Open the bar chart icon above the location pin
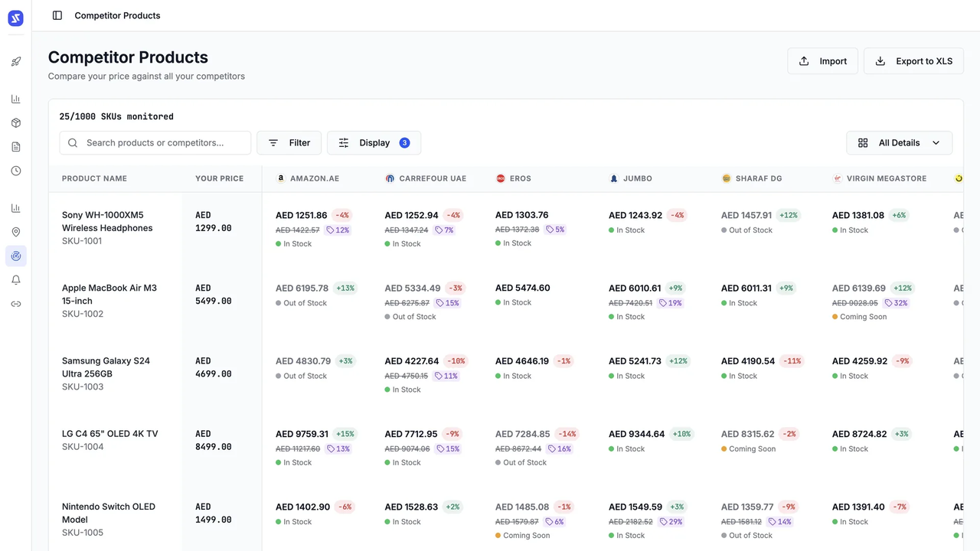Viewport: 980px width, 551px height. (16, 208)
